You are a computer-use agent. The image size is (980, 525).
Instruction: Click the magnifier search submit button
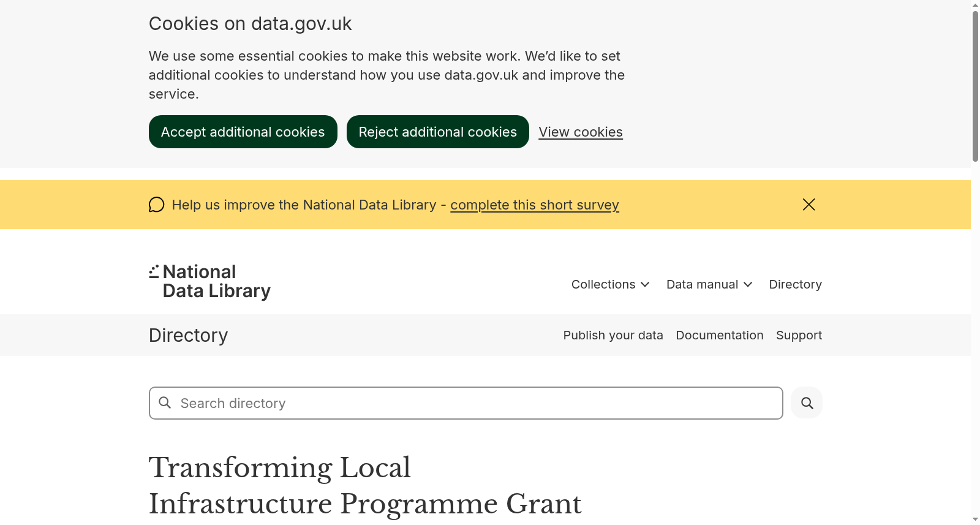(807, 403)
